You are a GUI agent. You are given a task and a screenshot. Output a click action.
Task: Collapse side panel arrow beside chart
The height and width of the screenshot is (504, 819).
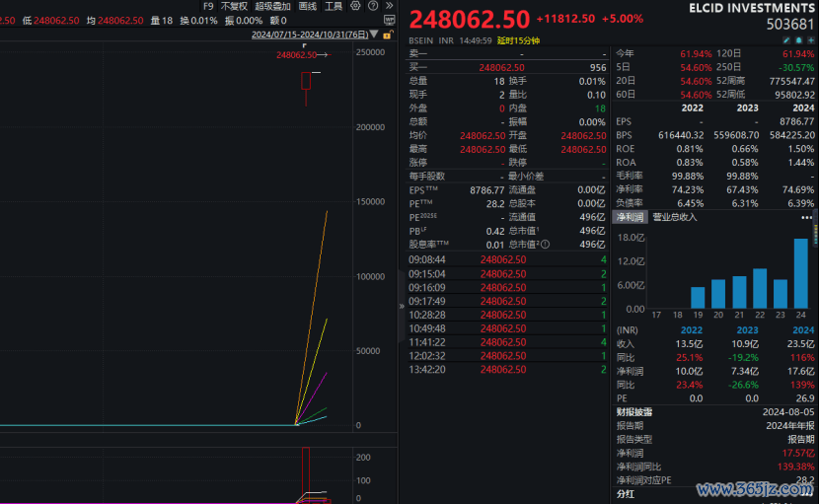[x=402, y=306]
